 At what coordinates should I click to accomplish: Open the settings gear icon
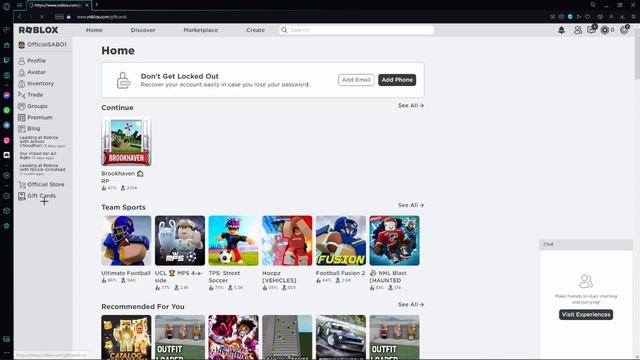624,29
